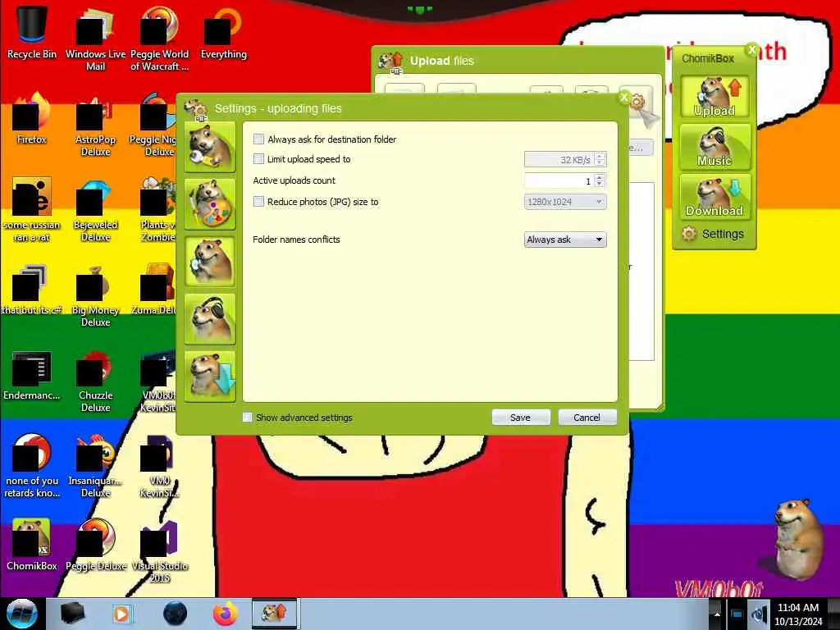
Task: Click the Upload files window title icon
Action: coord(390,62)
